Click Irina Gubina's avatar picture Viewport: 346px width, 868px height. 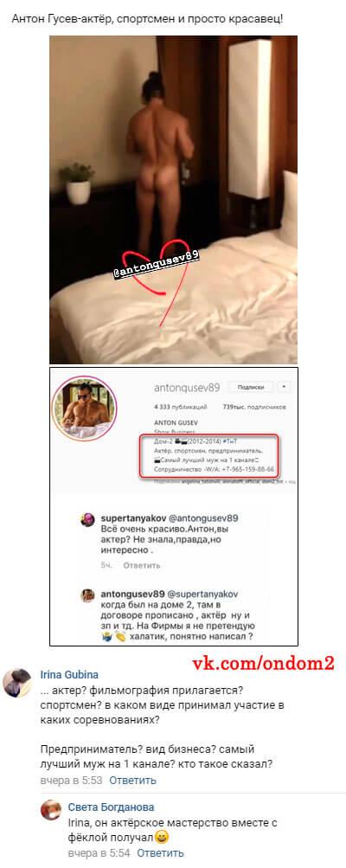tap(17, 683)
